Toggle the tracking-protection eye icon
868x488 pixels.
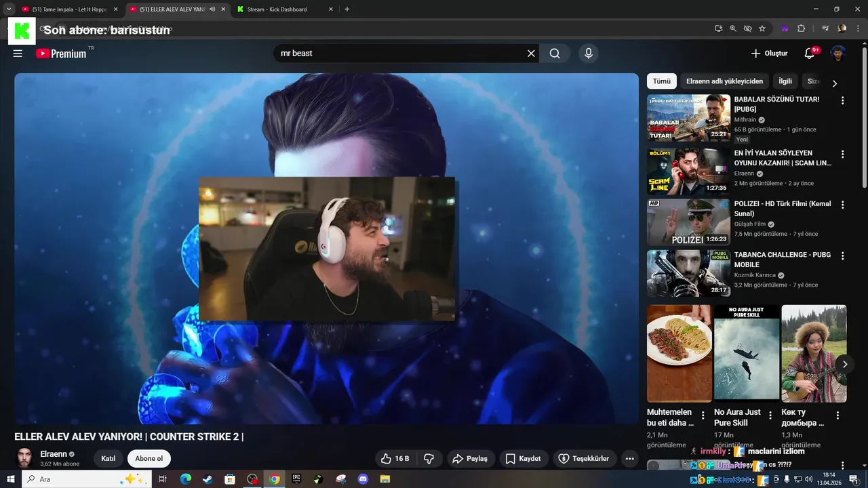pos(747,28)
